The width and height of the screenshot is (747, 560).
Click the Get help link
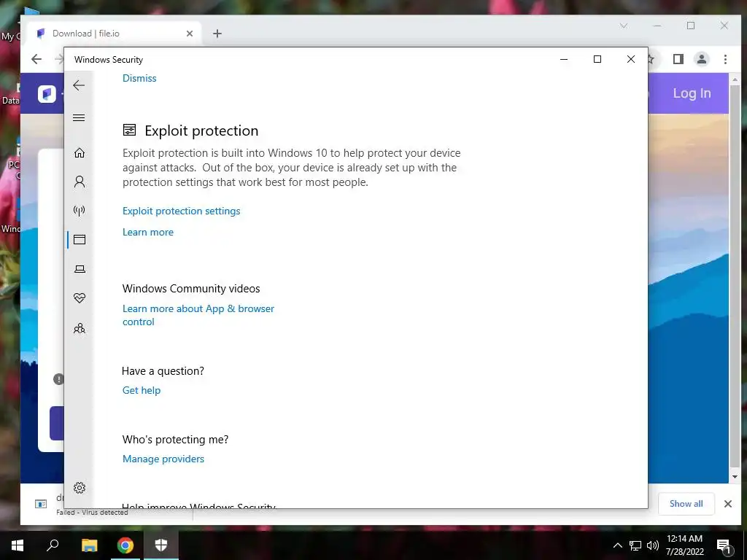142,390
